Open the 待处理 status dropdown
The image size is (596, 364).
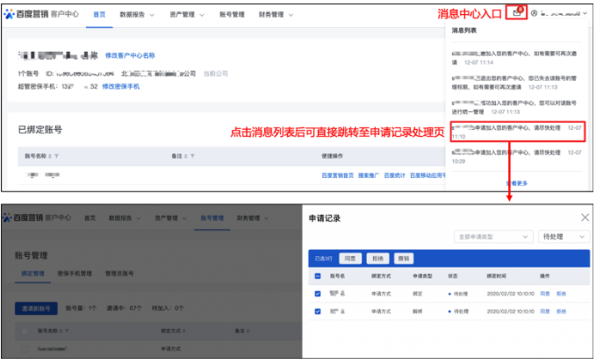coord(564,237)
